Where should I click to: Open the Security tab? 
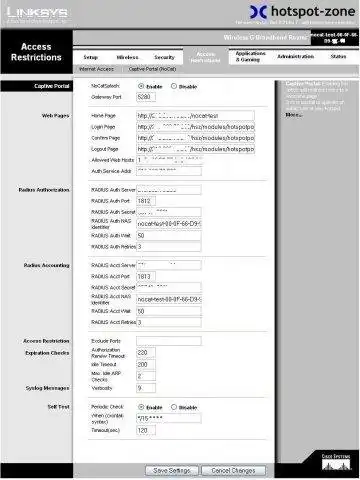164,57
